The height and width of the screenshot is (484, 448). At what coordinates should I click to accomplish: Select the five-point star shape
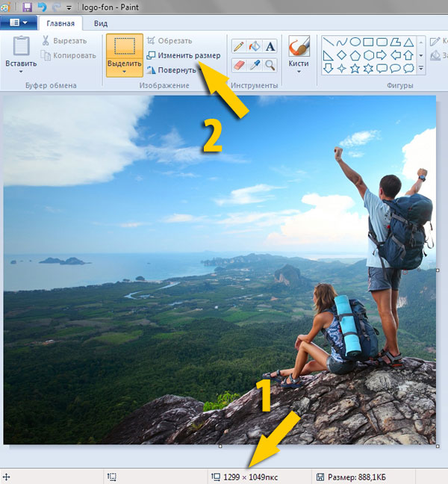coord(355,68)
